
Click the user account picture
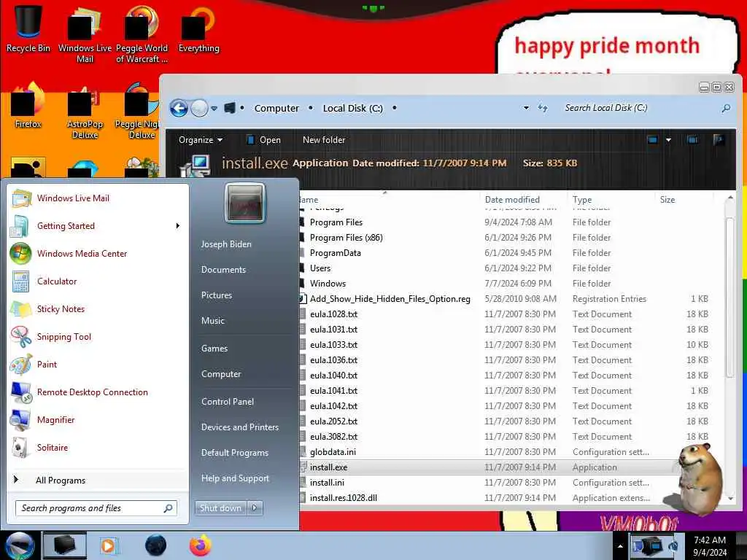pyautogui.click(x=245, y=203)
